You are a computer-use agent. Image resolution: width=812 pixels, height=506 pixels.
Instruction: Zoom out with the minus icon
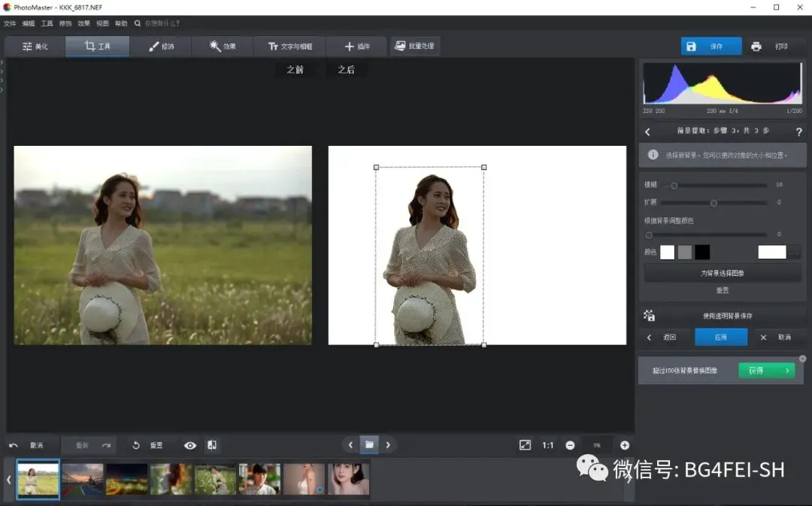pyautogui.click(x=570, y=445)
